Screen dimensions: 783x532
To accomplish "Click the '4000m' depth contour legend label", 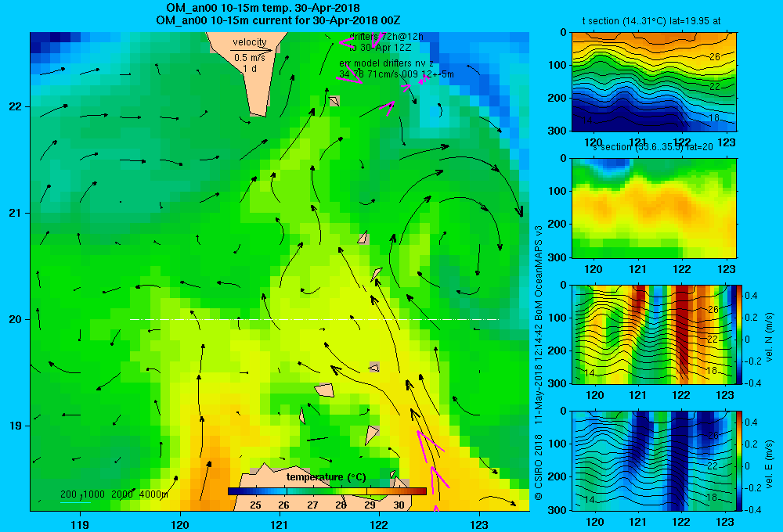I will [153, 494].
